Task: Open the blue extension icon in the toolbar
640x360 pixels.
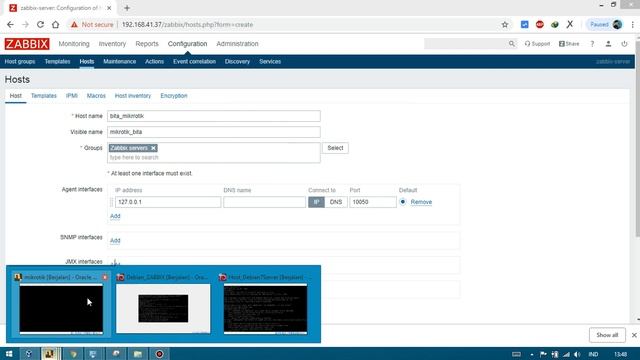Action: click(524, 24)
